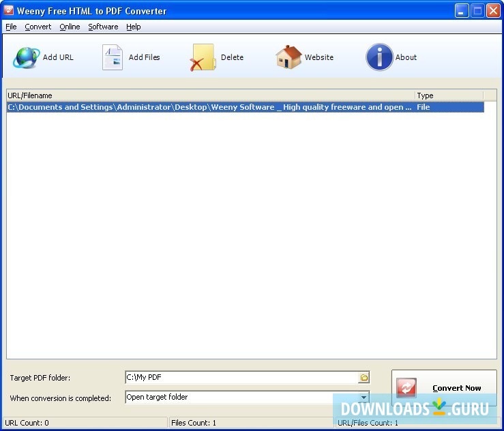Image resolution: width=504 pixels, height=431 pixels.
Task: Click the Type column header
Action: 449,95
